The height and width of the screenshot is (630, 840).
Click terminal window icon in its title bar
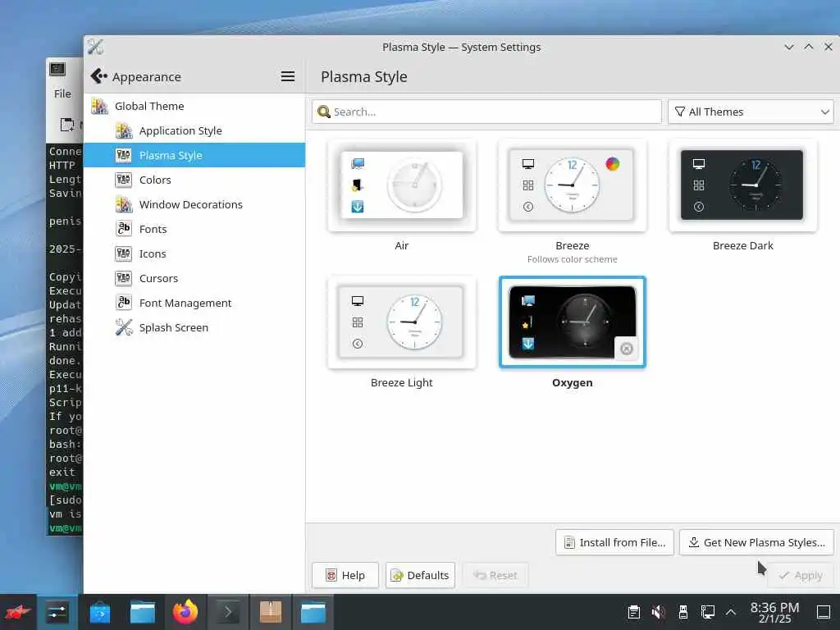point(57,69)
